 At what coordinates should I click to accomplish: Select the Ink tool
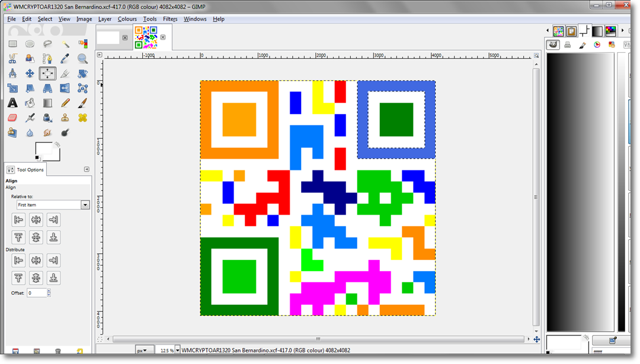pos(47,118)
